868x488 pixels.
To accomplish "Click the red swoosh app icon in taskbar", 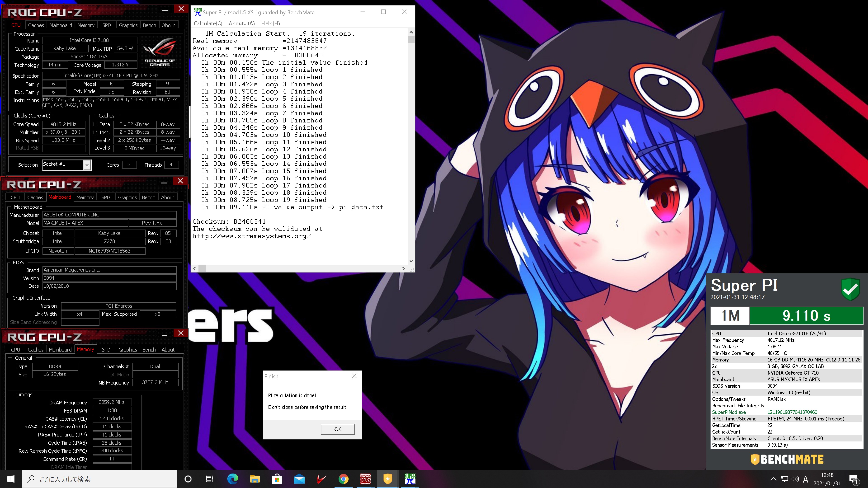I will [321, 479].
